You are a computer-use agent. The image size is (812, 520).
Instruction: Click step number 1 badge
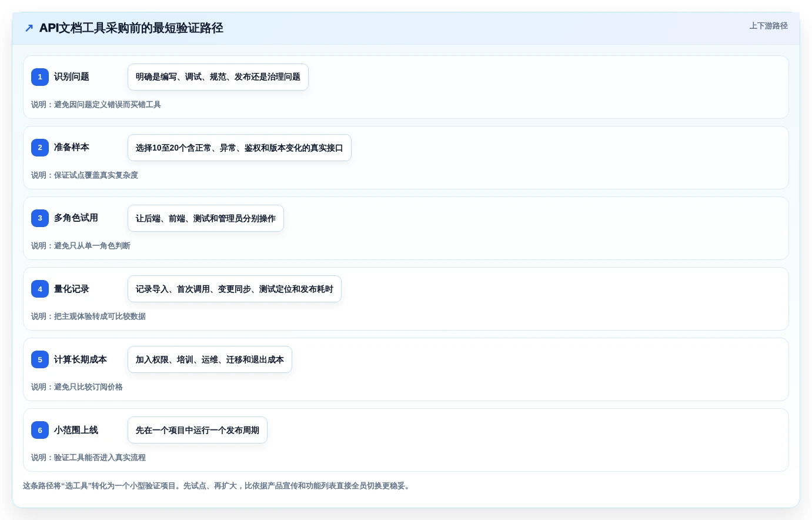40,77
